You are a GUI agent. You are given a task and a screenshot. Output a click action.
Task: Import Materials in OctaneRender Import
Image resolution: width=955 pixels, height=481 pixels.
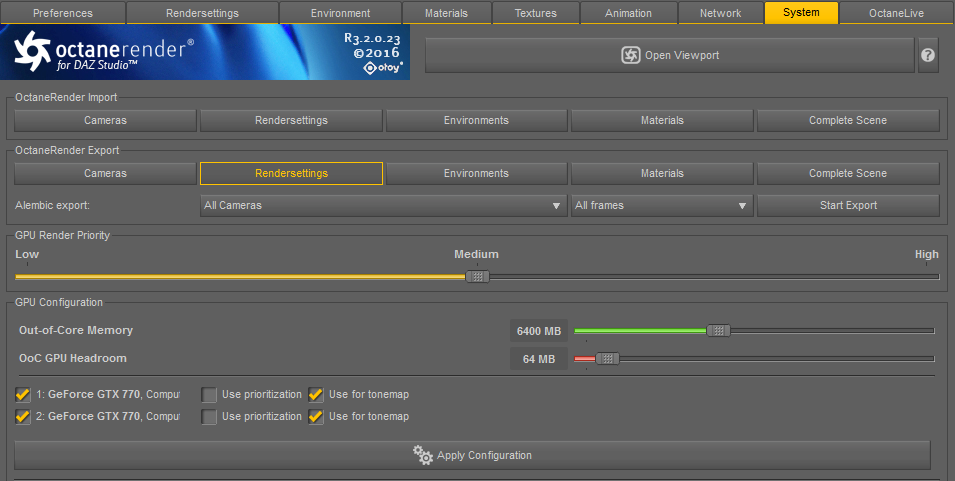pos(662,121)
